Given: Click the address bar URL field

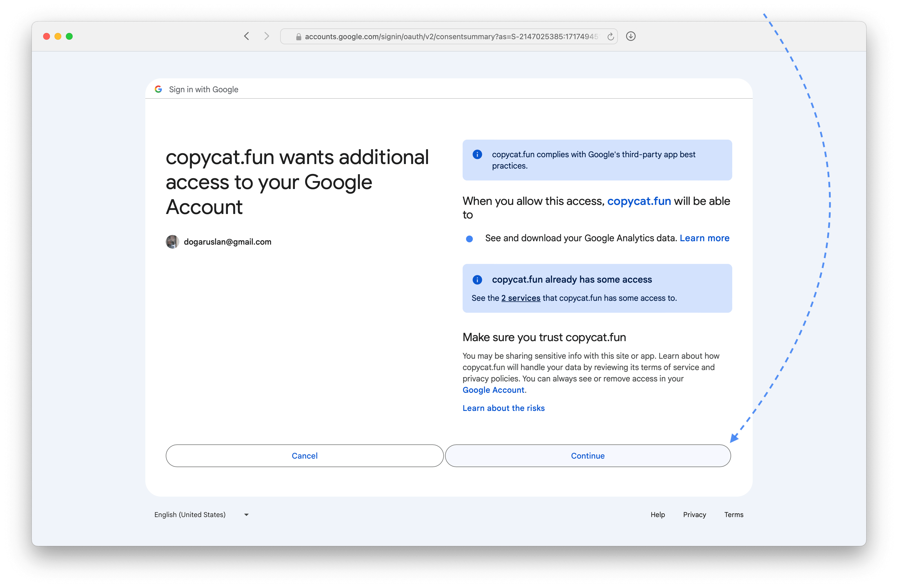Looking at the screenshot, I should tap(451, 37).
